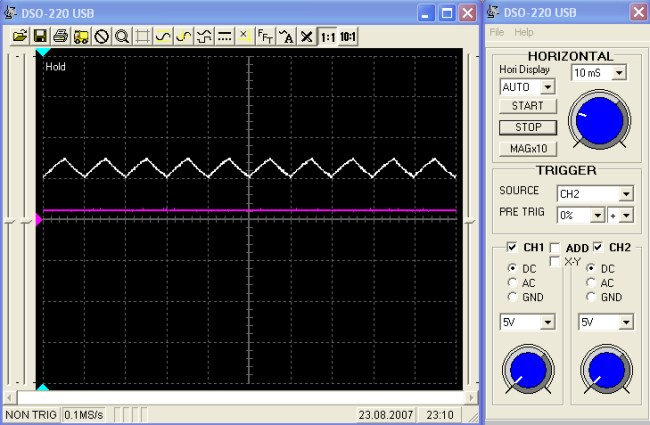Click the FFT analysis icon

(x=265, y=36)
